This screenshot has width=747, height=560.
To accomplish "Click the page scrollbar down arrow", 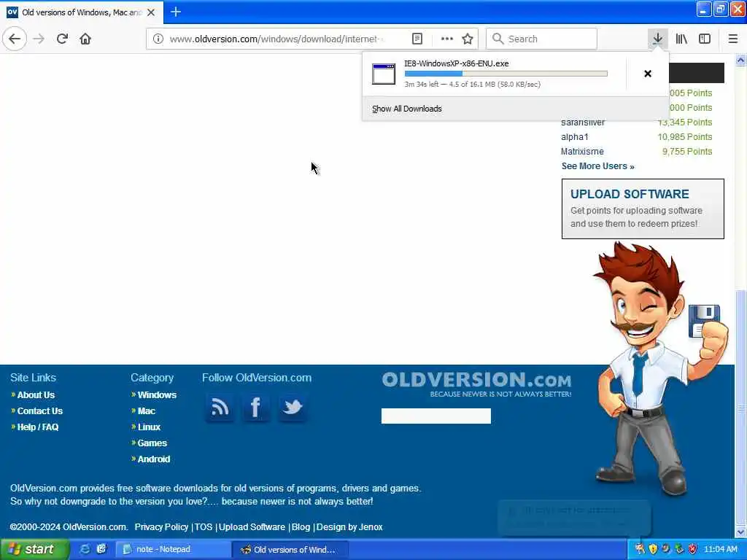I will click(x=740, y=532).
